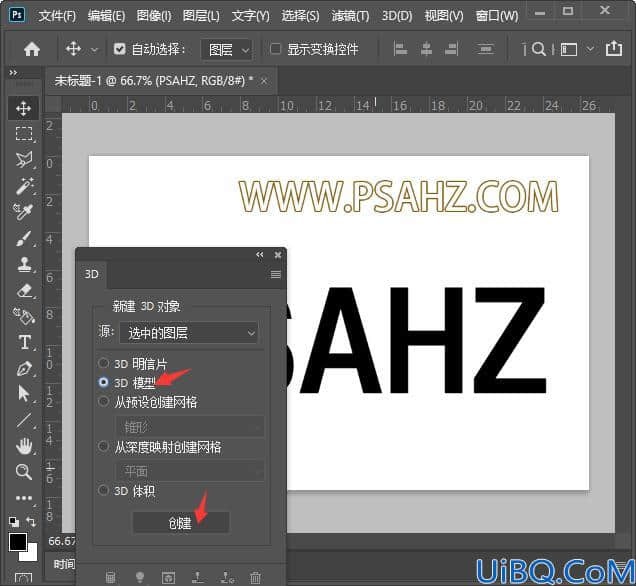Open the 锥形 preset mesh dropdown

(189, 427)
